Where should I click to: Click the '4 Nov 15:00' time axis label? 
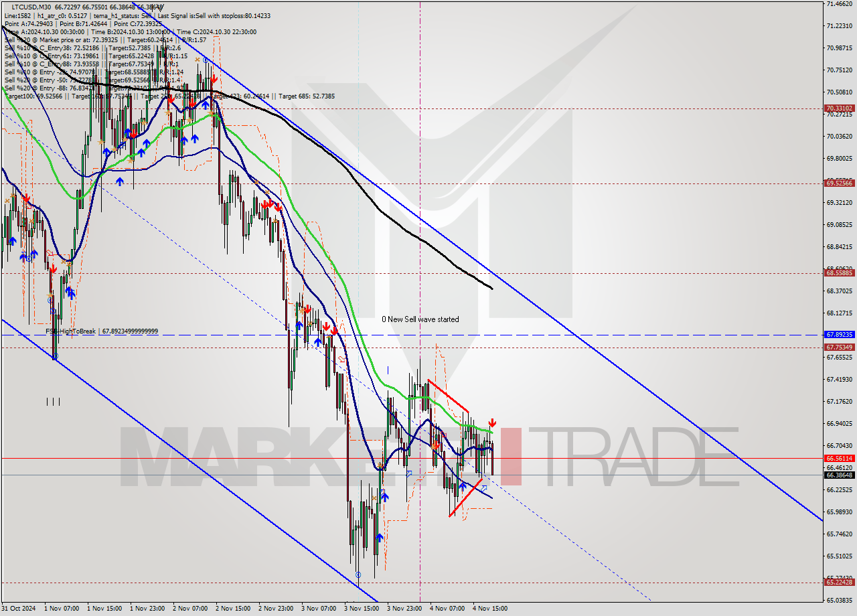490,609
